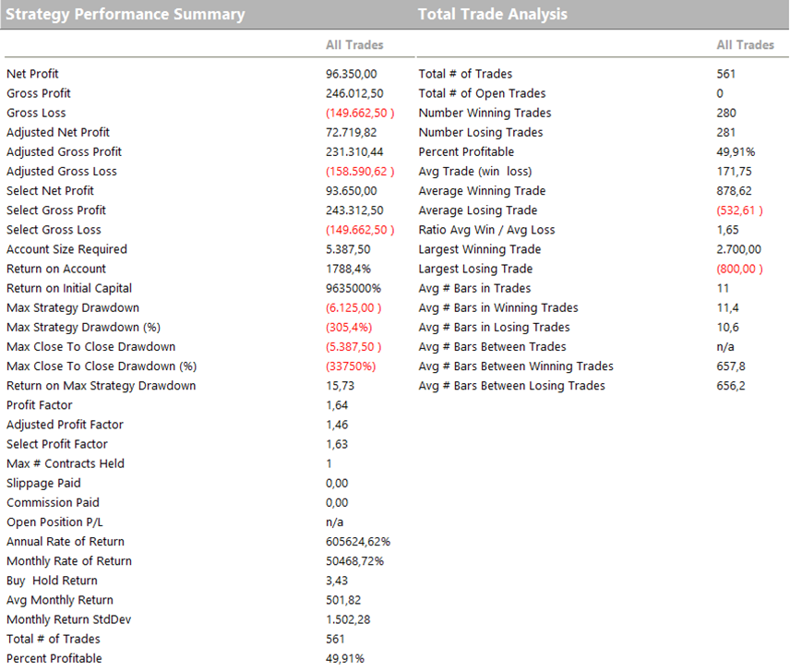
Task: Click the Annual Rate of Return label
Action: click(66, 542)
